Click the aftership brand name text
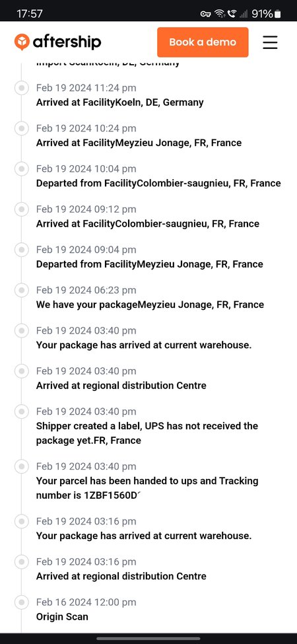This screenshot has height=644, width=297. coord(67,42)
